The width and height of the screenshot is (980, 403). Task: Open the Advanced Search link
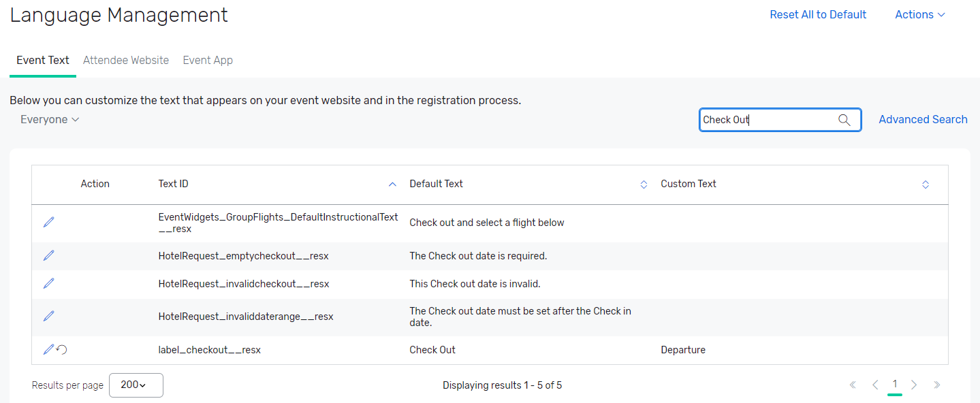click(x=923, y=119)
